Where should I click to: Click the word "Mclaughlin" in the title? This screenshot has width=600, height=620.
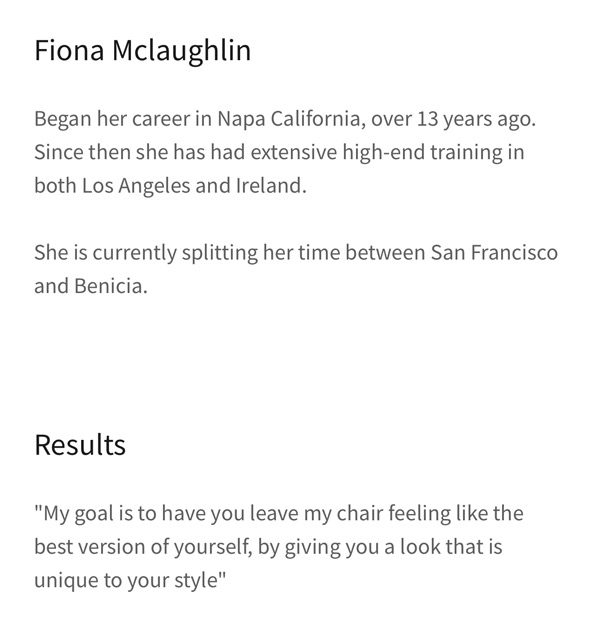(182, 51)
